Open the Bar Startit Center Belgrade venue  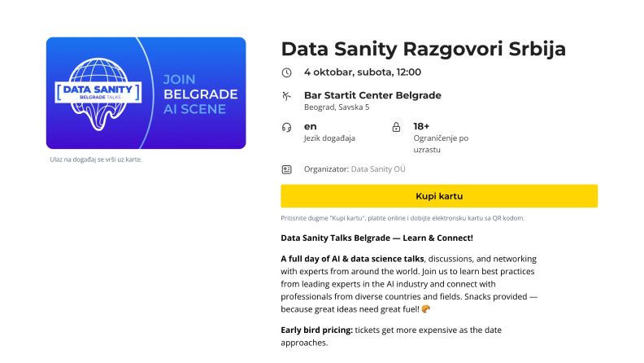pos(372,95)
